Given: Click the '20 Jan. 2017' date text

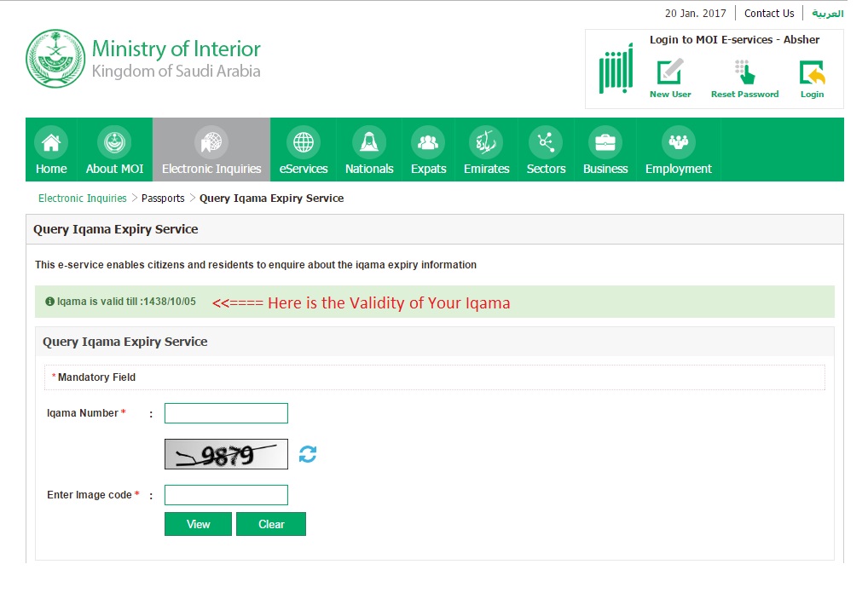Looking at the screenshot, I should [x=695, y=14].
